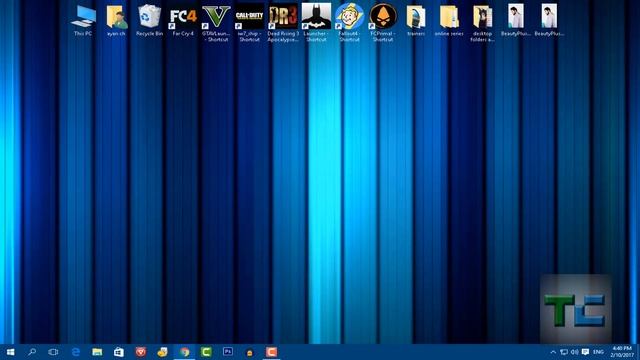Click the small taskbar icon right of Photoshop

pos(249,352)
